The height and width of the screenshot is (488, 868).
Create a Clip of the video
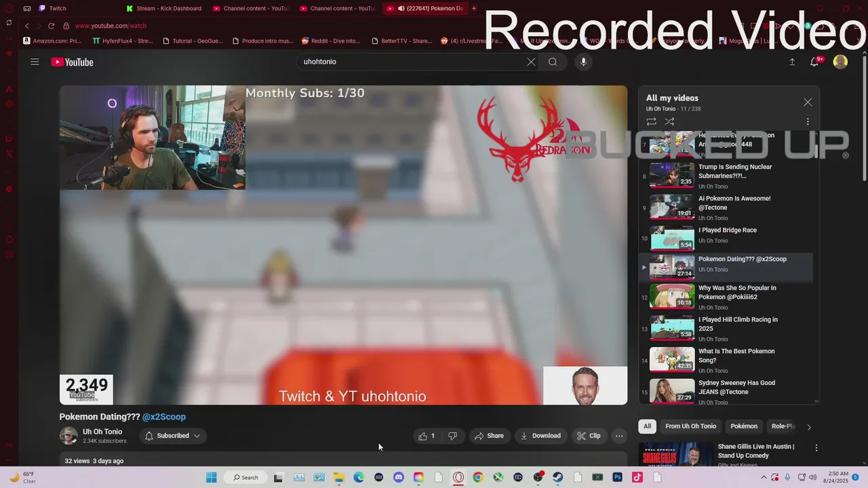pos(589,436)
